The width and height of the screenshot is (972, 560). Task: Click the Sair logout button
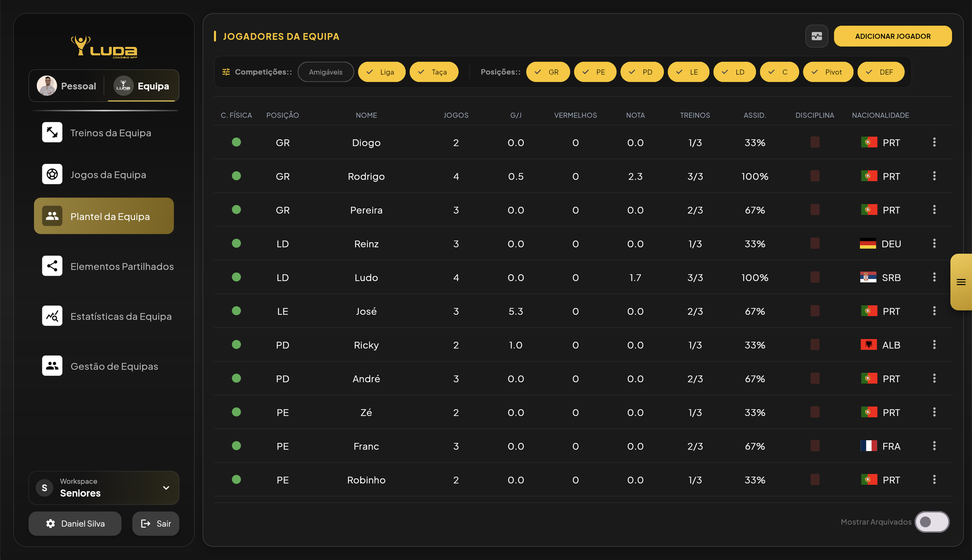click(156, 523)
